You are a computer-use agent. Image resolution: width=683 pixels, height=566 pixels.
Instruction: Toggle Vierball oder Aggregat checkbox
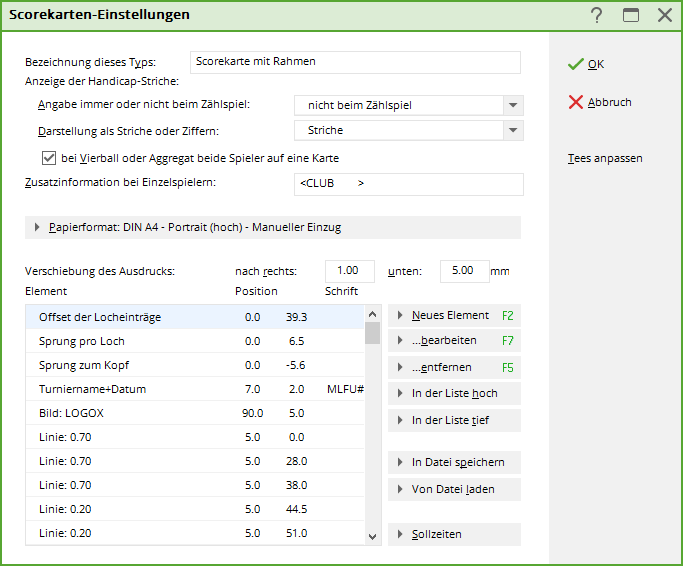point(49,158)
